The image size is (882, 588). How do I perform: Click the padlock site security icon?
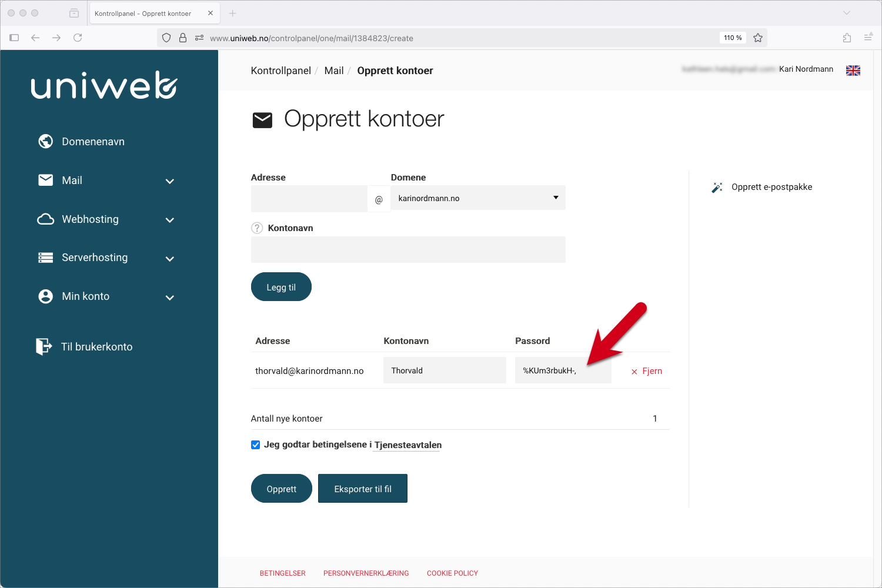(x=183, y=38)
